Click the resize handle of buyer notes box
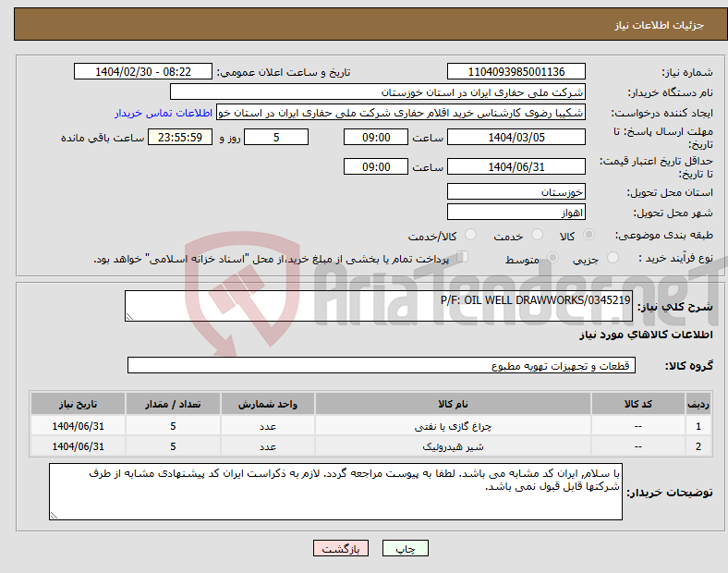 click(54, 516)
